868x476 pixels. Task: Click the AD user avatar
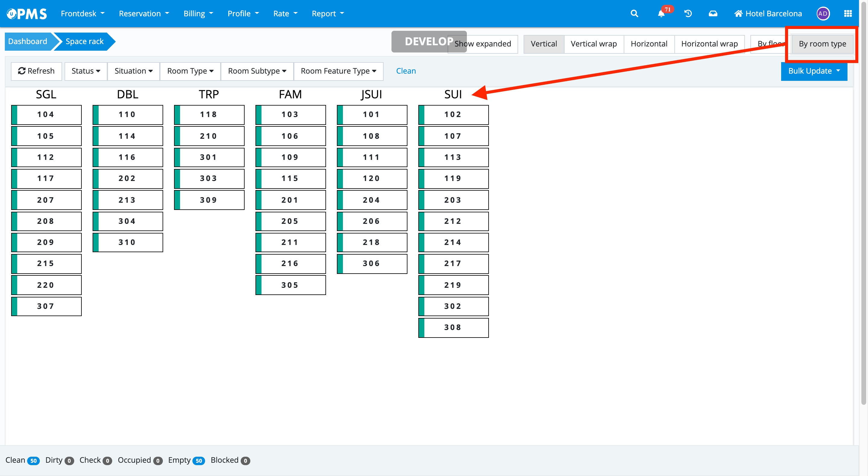pos(823,14)
